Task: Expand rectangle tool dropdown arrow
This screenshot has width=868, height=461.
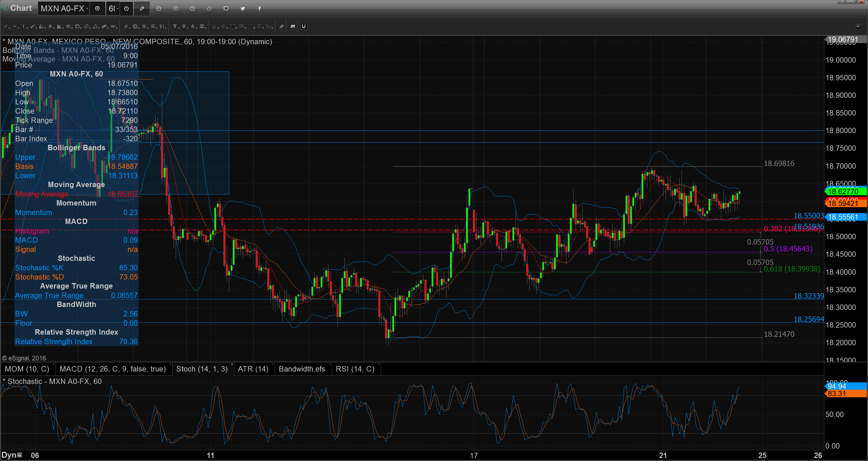Action: click(x=81, y=28)
